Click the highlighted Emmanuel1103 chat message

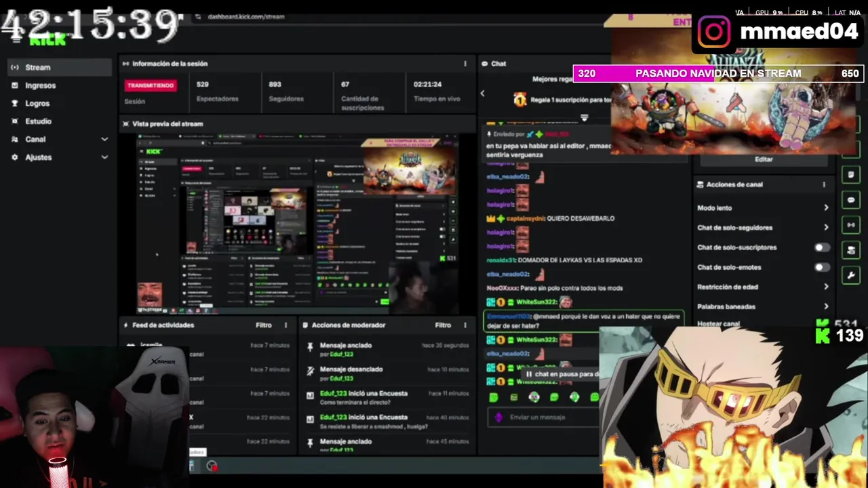[x=583, y=321]
